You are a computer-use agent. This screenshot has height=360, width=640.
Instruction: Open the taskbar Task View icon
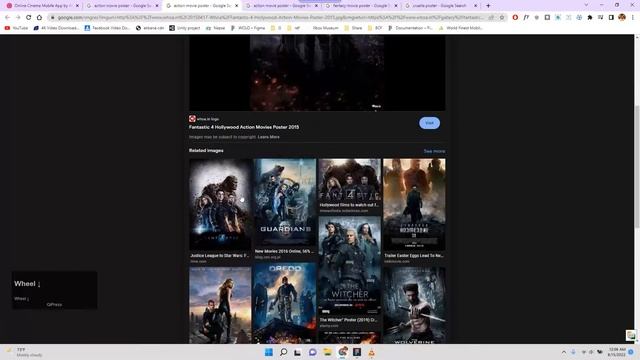298,352
